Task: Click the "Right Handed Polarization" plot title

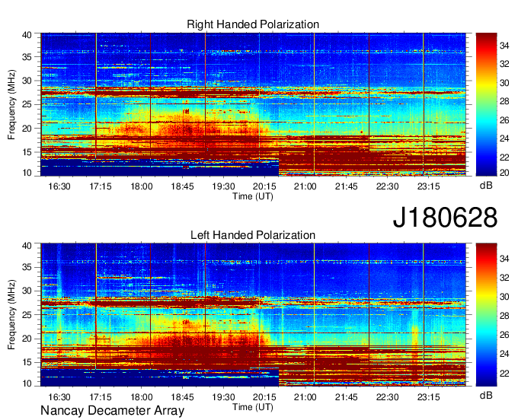Action: (253, 24)
